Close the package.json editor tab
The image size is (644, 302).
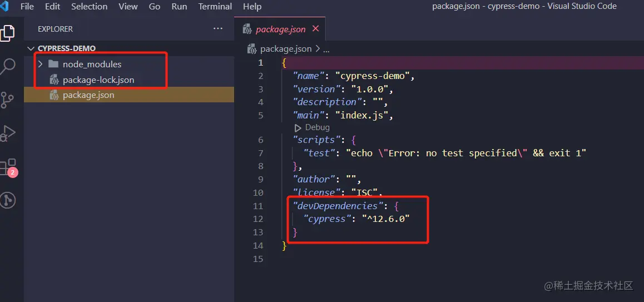pos(315,29)
